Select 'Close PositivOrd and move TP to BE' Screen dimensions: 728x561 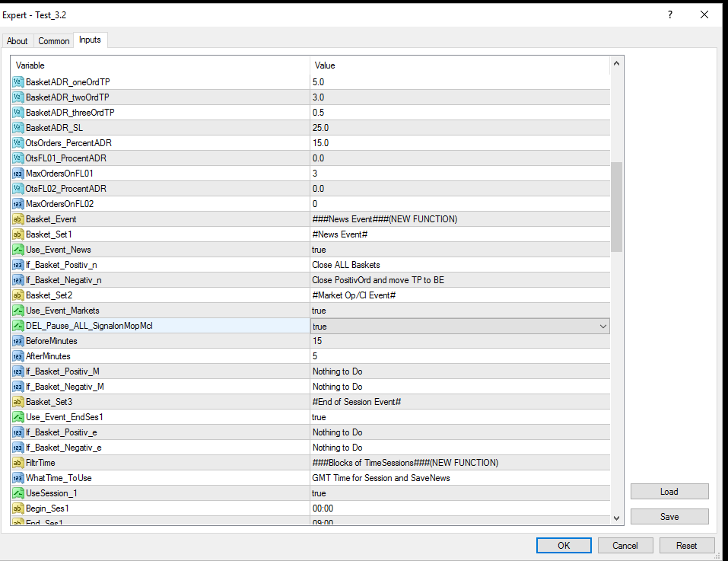[x=378, y=280]
